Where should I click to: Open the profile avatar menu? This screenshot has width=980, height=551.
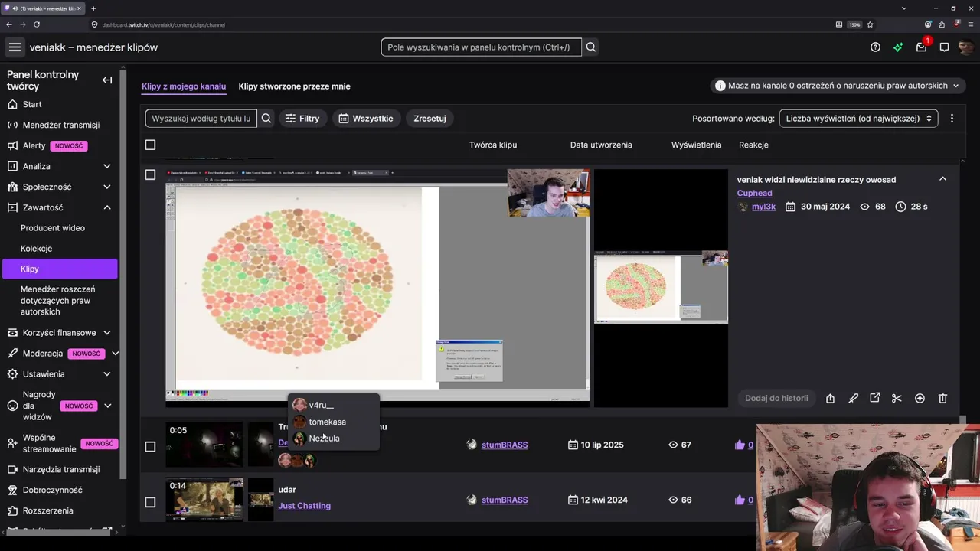966,47
